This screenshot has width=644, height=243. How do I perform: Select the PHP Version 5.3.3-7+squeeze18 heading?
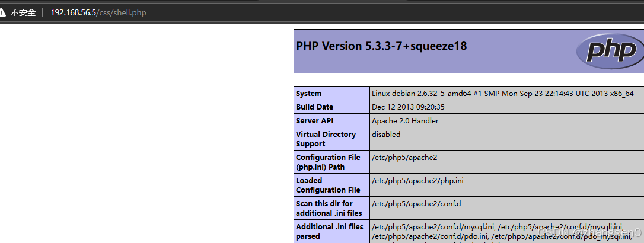(x=381, y=46)
